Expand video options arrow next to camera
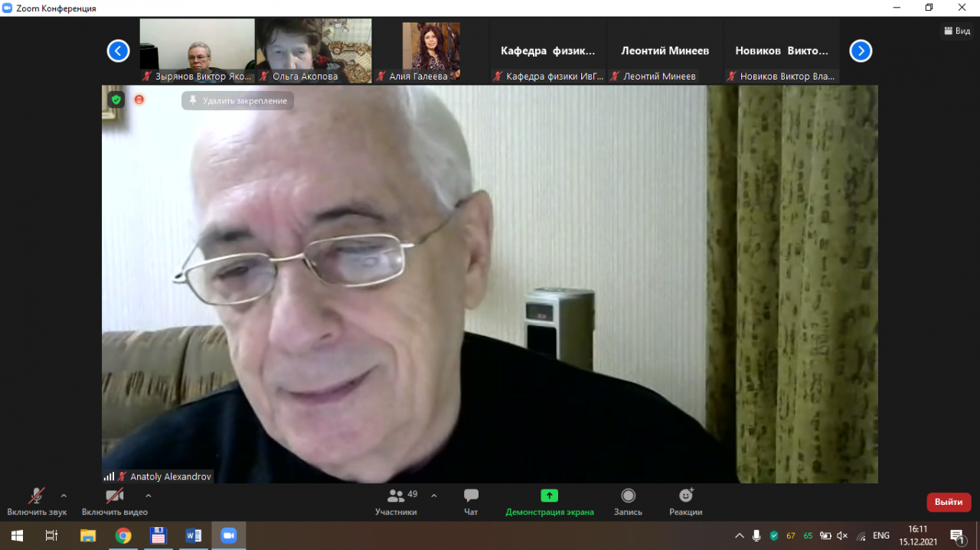 point(149,496)
